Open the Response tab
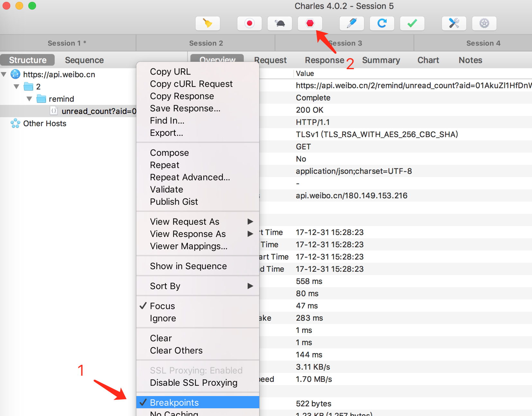The width and height of the screenshot is (532, 416). [x=325, y=60]
